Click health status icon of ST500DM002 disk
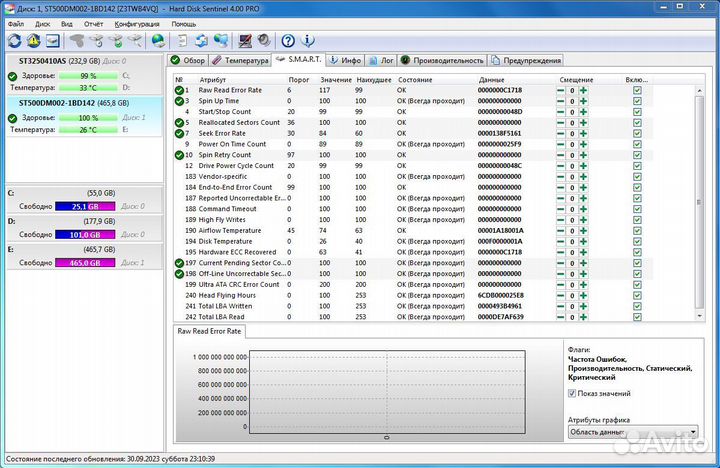 pos(12,118)
